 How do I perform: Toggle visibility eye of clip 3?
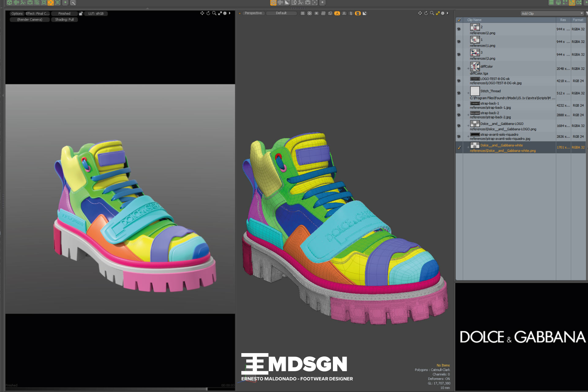coord(459,55)
